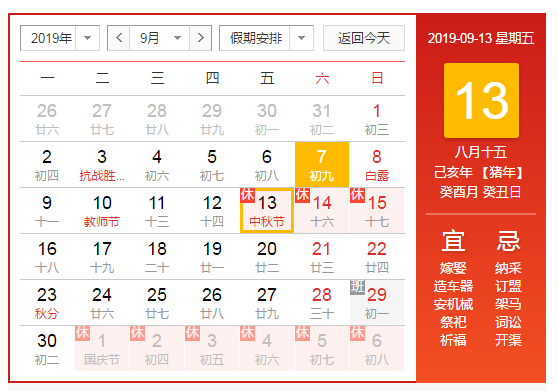Select September 22 廿四

[x=377, y=257]
